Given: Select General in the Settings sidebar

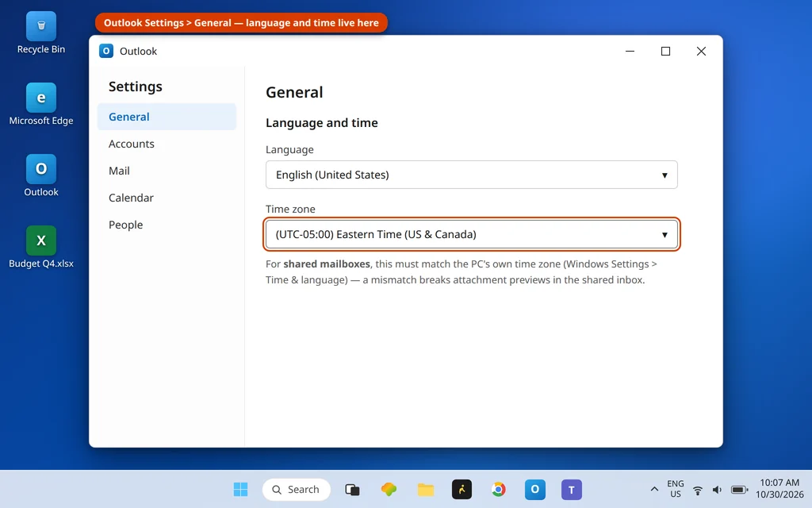Looking at the screenshot, I should (167, 117).
